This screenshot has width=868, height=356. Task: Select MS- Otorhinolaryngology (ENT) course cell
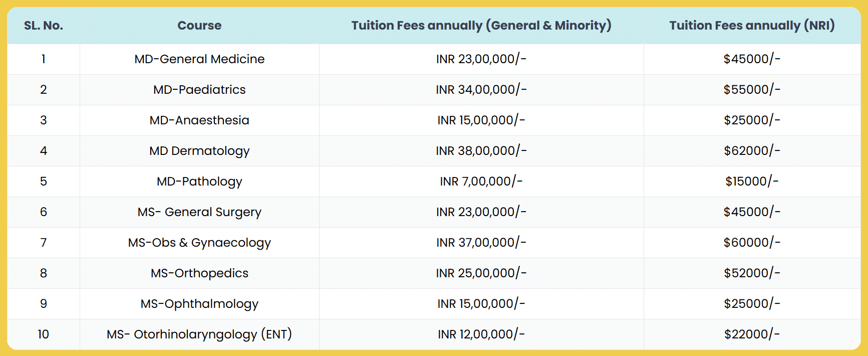click(199, 334)
